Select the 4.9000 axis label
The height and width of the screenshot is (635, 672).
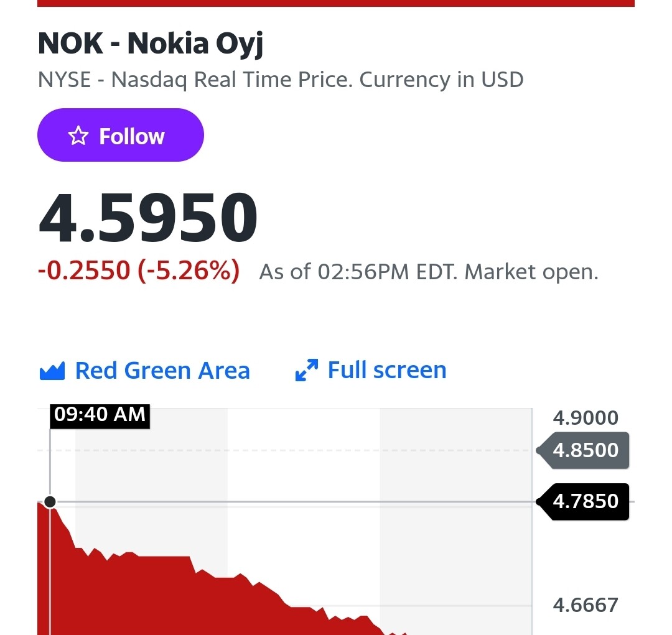[586, 418]
